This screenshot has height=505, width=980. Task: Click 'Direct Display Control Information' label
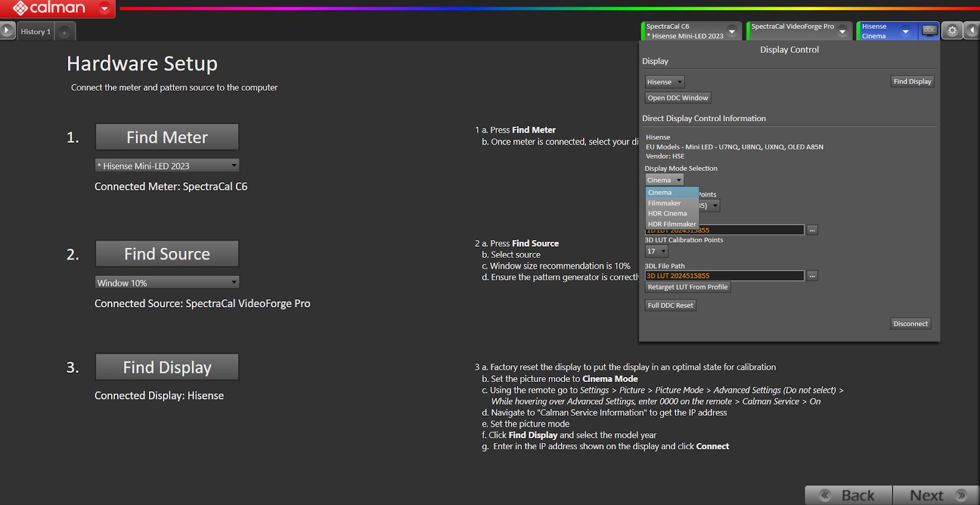click(x=704, y=119)
